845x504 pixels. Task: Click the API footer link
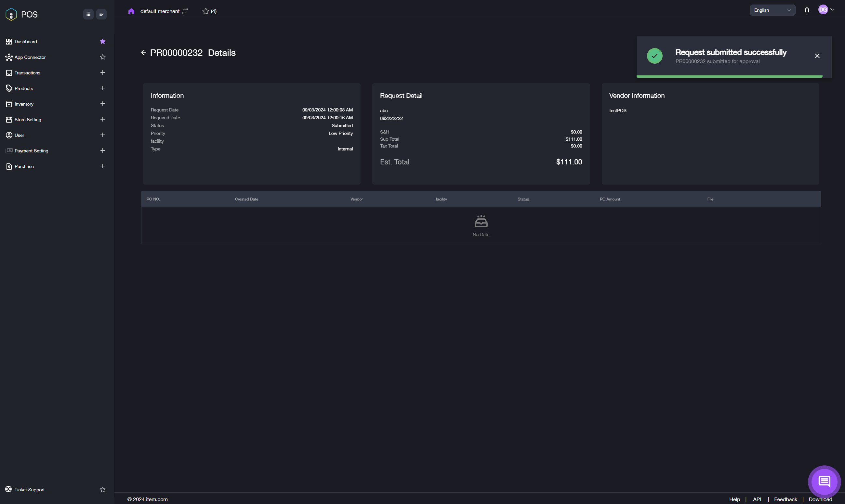pos(757,499)
